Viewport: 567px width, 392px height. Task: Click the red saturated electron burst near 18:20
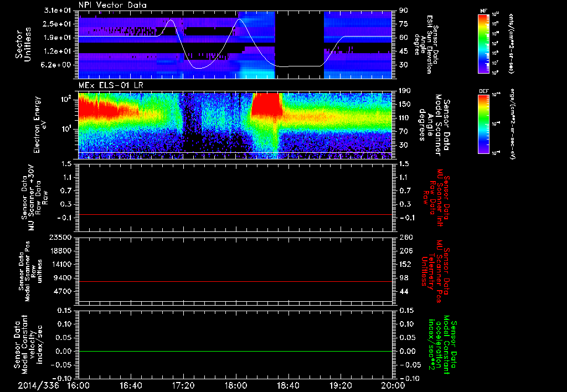[x=267, y=105]
